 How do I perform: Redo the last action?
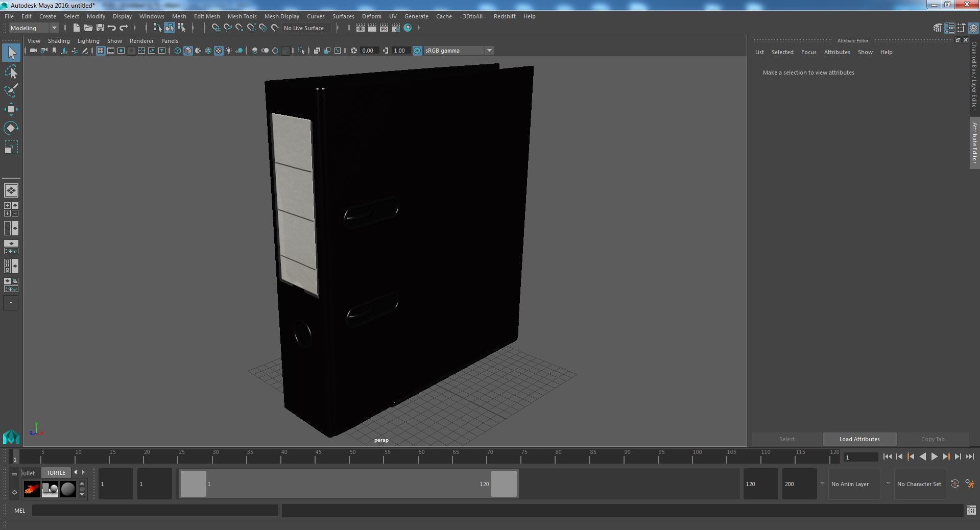pyautogui.click(x=124, y=28)
